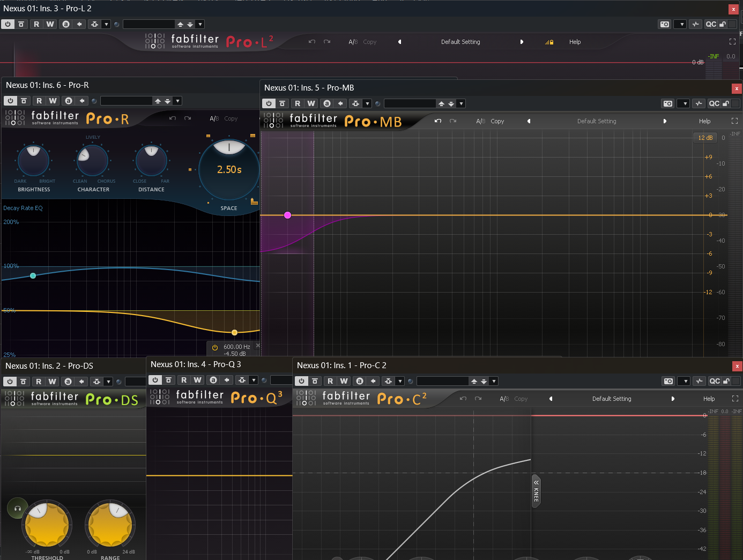
Task: Click the redo arrow in Pro-L 2 header
Action: (327, 41)
